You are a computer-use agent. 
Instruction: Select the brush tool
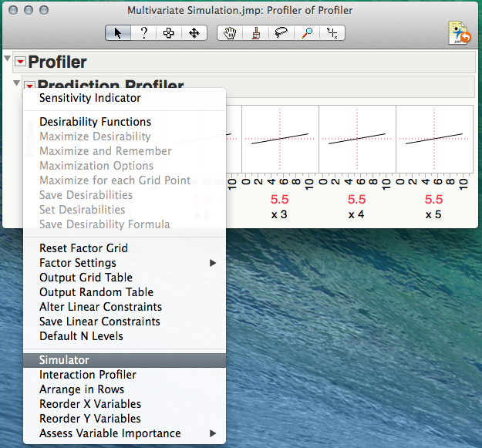[x=255, y=33]
